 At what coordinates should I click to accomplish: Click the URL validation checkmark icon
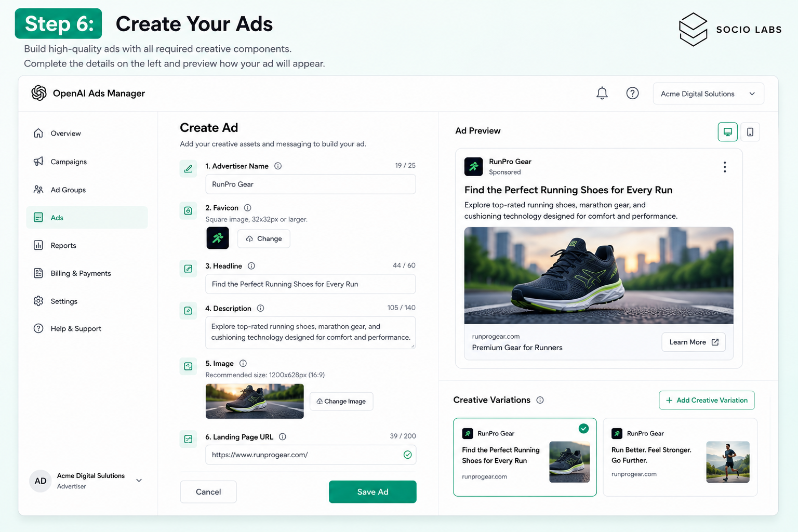408,455
